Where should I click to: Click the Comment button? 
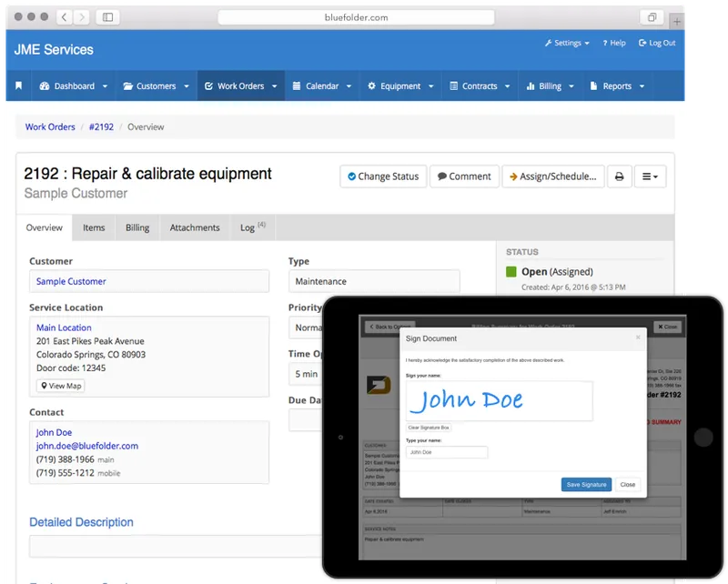click(464, 176)
